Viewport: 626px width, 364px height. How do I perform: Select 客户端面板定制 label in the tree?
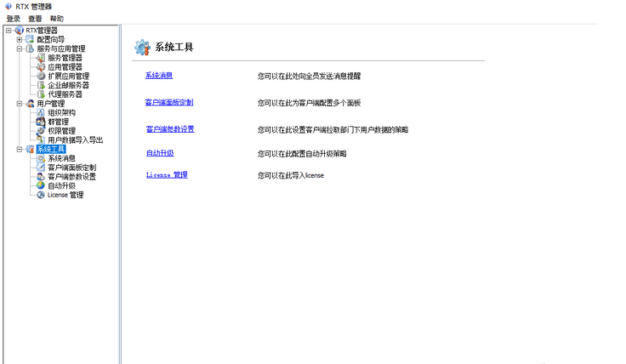pos(71,168)
